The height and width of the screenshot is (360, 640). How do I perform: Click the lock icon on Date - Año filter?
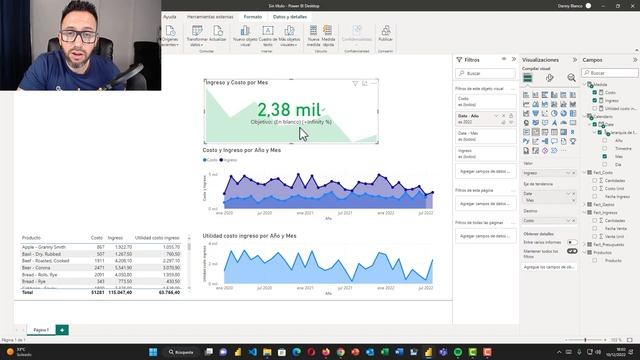511,116
